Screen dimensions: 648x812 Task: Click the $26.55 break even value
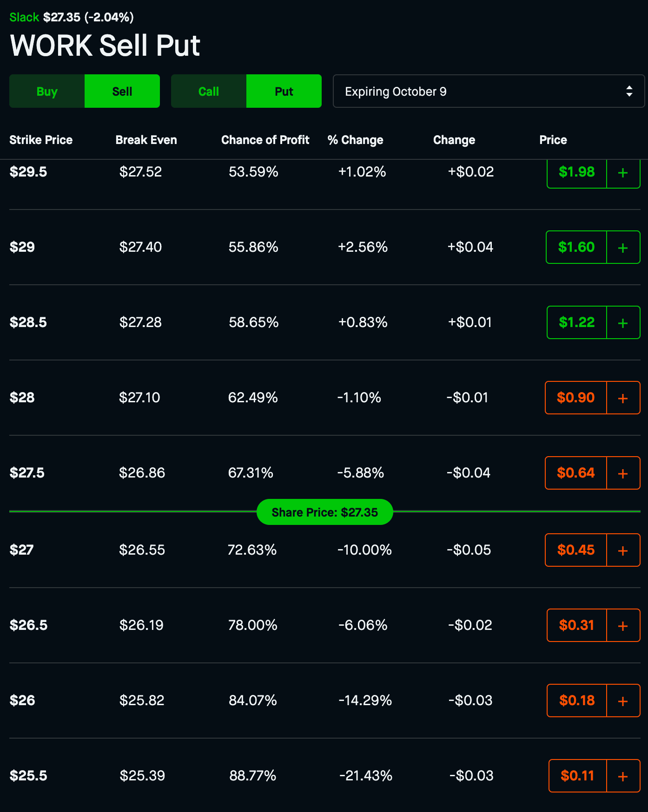coord(142,550)
